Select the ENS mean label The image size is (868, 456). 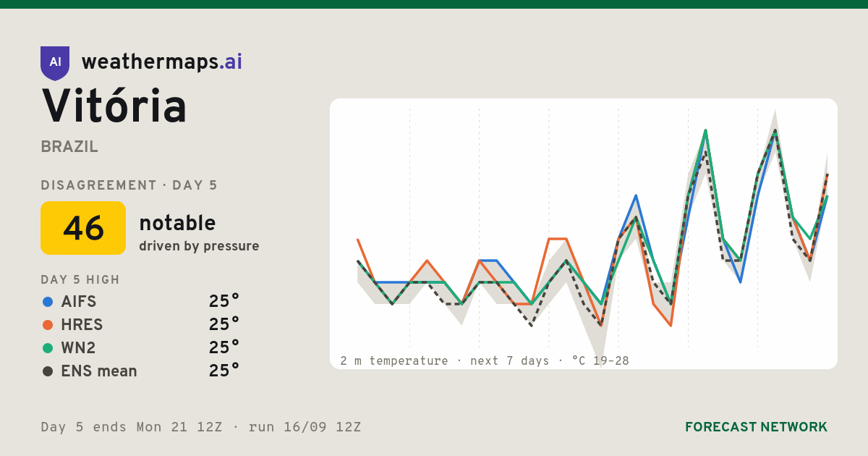coord(99,371)
